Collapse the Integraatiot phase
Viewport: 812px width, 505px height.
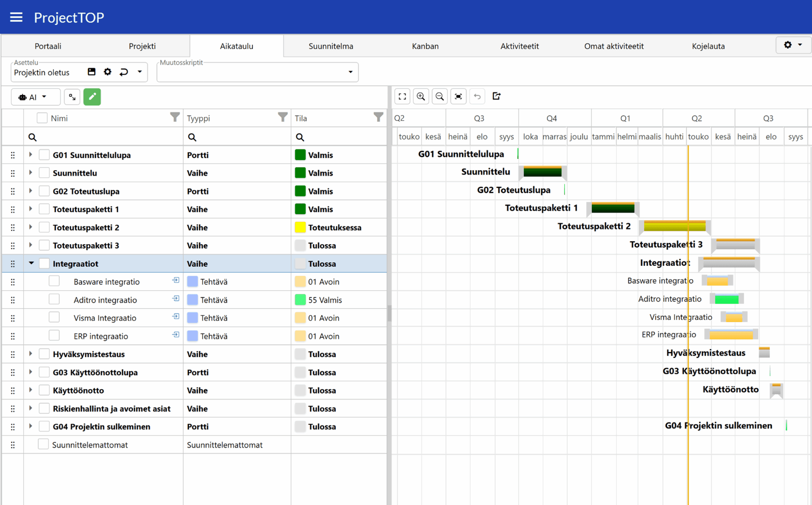(x=31, y=263)
